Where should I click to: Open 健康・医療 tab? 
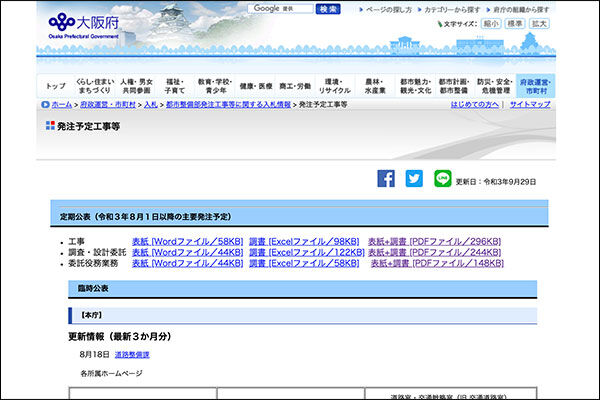click(x=256, y=86)
